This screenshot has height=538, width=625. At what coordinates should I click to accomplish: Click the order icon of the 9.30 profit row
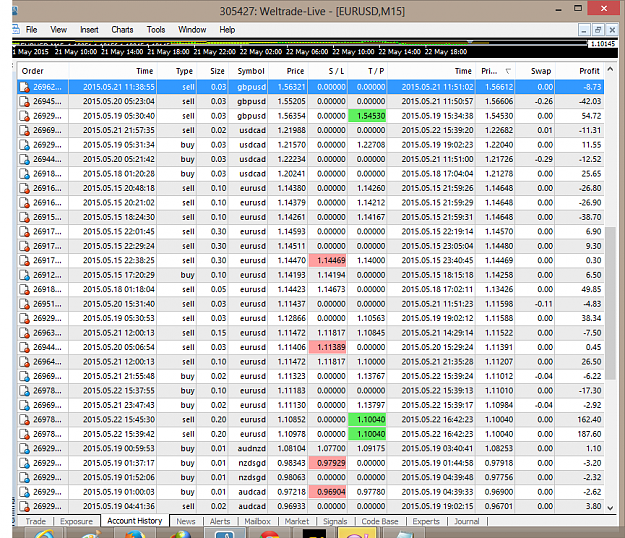[25, 246]
